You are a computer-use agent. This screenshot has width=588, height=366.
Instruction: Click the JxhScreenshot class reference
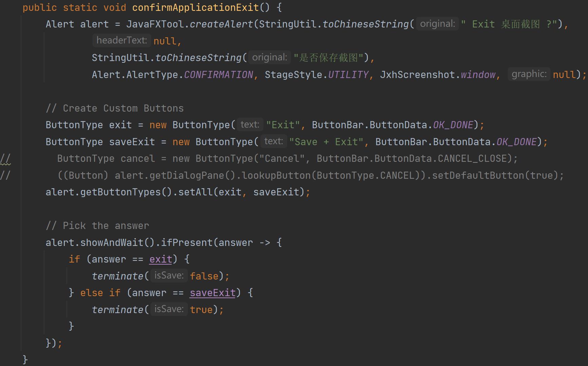coord(417,75)
